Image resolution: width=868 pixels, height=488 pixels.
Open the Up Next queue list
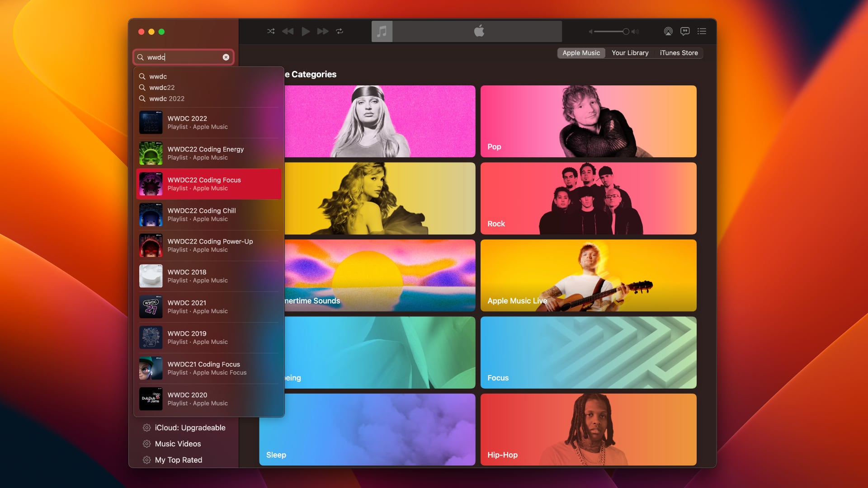click(702, 31)
